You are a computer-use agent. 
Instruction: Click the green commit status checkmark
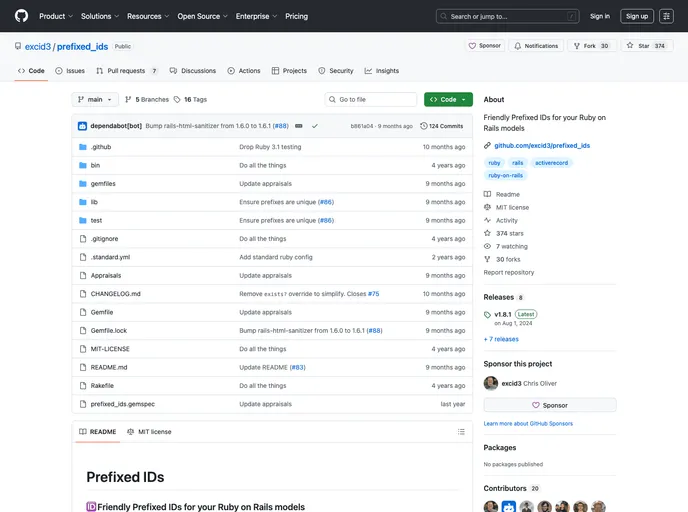tap(315, 126)
